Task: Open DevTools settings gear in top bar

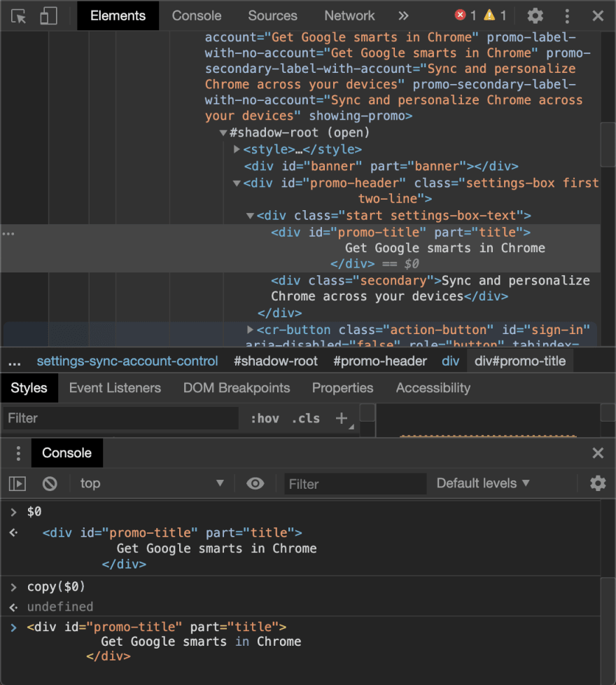Action: click(x=535, y=16)
